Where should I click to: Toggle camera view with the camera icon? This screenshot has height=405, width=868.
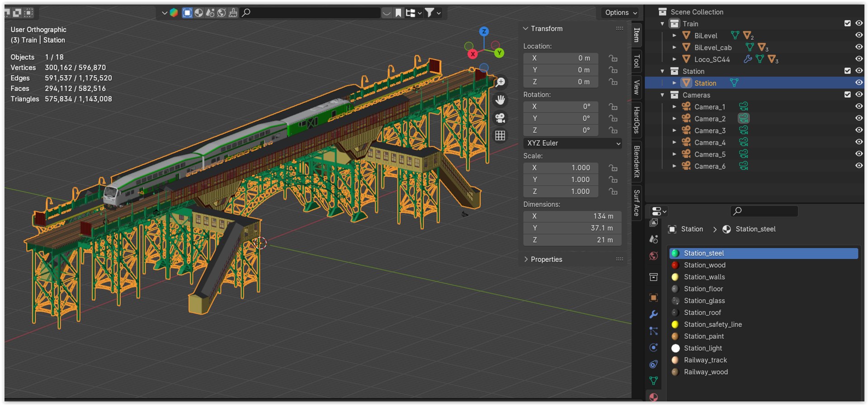click(500, 118)
